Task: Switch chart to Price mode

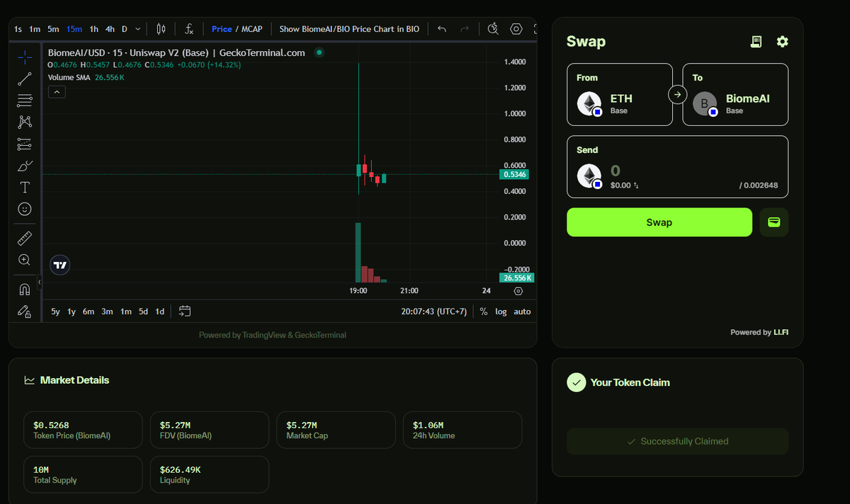Action: [x=222, y=29]
